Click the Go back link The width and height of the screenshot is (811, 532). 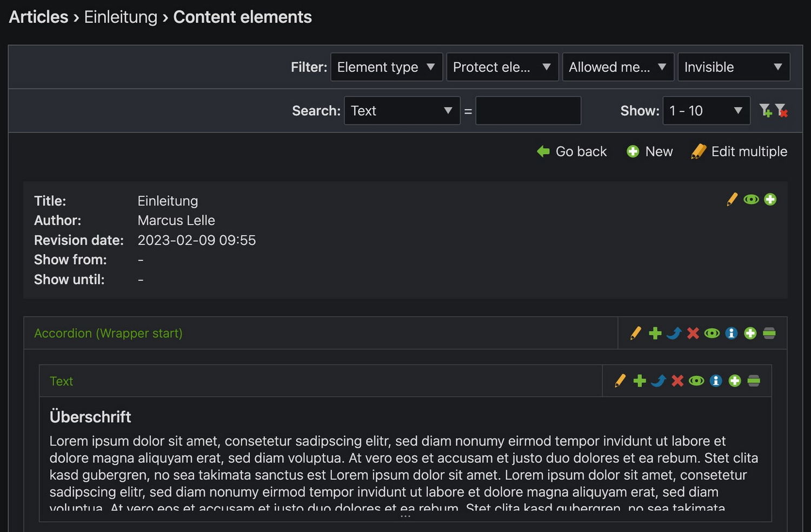pos(572,151)
